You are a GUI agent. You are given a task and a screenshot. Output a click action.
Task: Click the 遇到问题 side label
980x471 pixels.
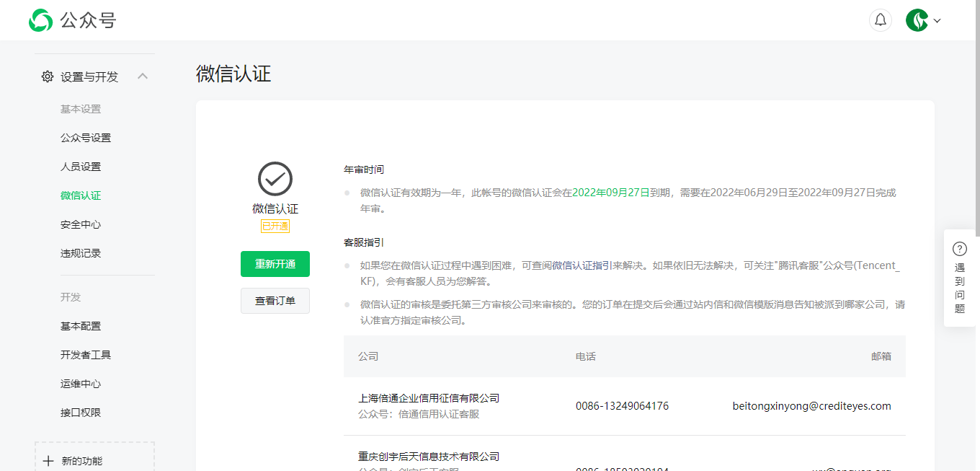[x=960, y=288]
